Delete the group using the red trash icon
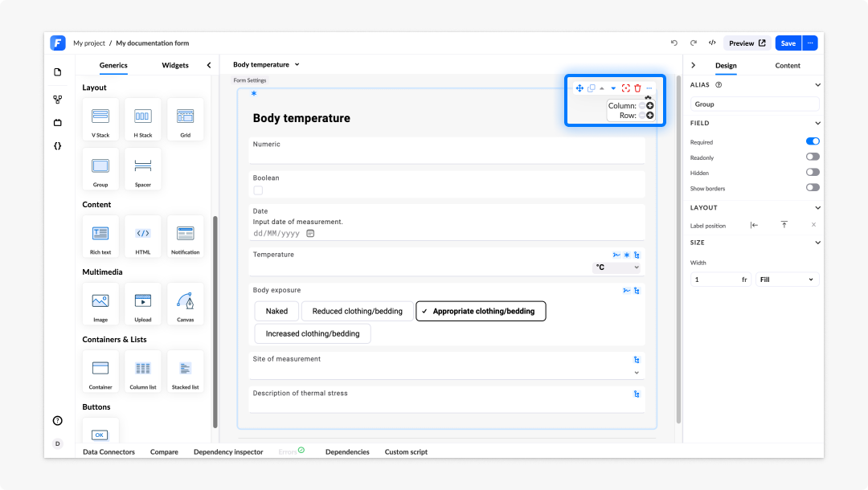Viewport: 868px width, 490px height. [637, 88]
